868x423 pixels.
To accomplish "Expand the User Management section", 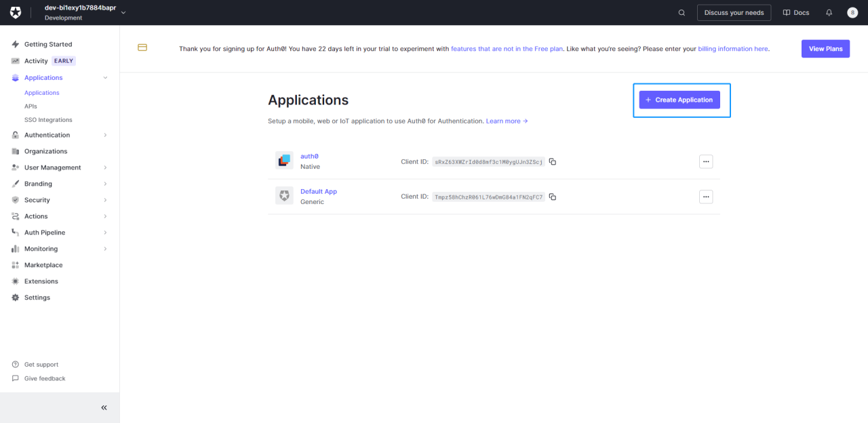I will pos(105,167).
